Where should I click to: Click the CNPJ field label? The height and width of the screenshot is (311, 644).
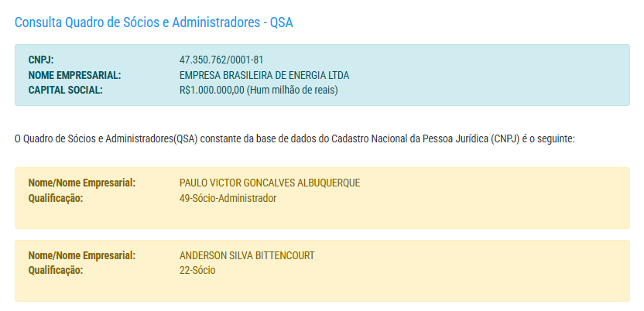pyautogui.click(x=41, y=60)
